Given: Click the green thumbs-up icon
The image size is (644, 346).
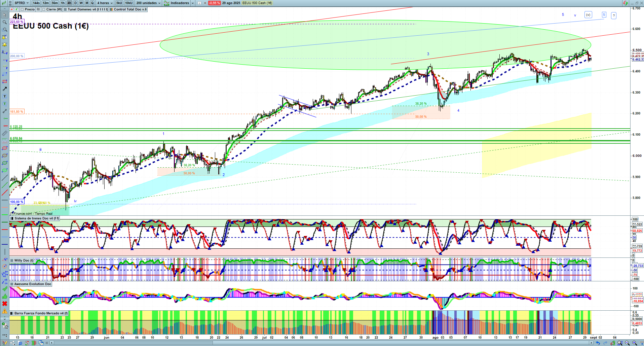Looking at the screenshot, I should [x=5, y=296].
